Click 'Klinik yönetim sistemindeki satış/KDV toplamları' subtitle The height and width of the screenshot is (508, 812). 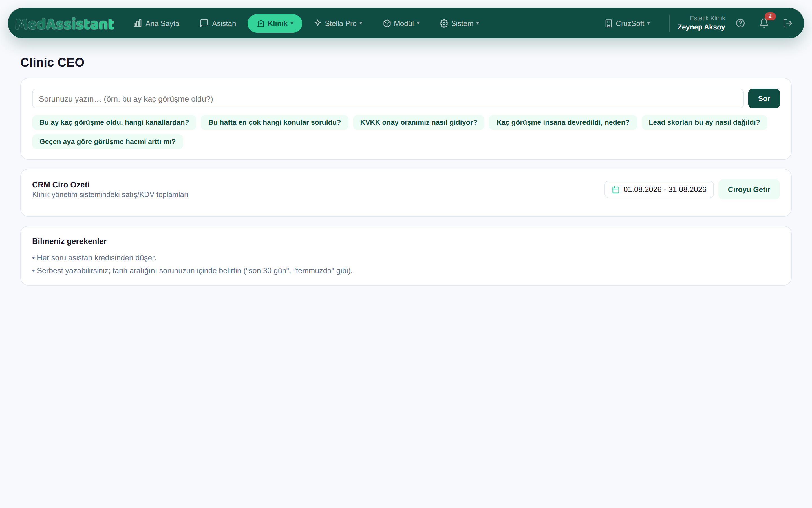tap(110, 194)
